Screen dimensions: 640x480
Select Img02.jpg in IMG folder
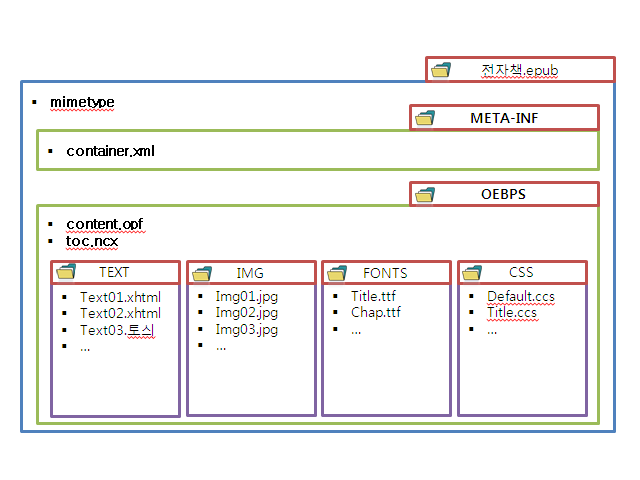247,313
